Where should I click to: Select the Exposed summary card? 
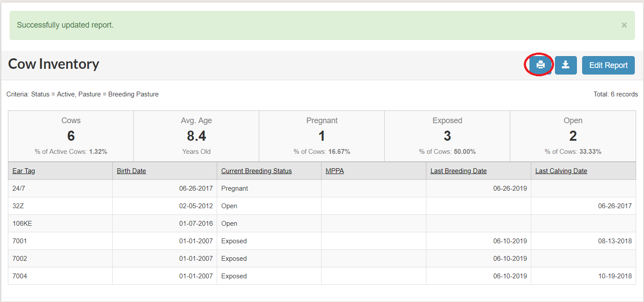tap(447, 135)
